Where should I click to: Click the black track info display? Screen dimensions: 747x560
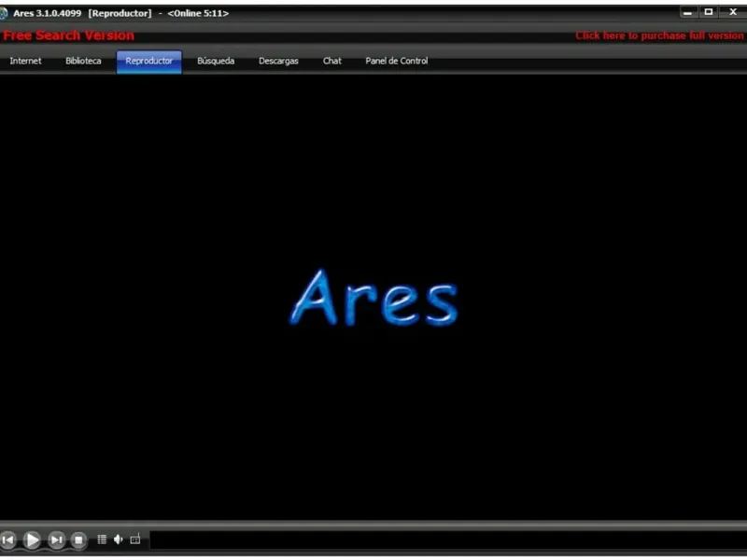448,540
